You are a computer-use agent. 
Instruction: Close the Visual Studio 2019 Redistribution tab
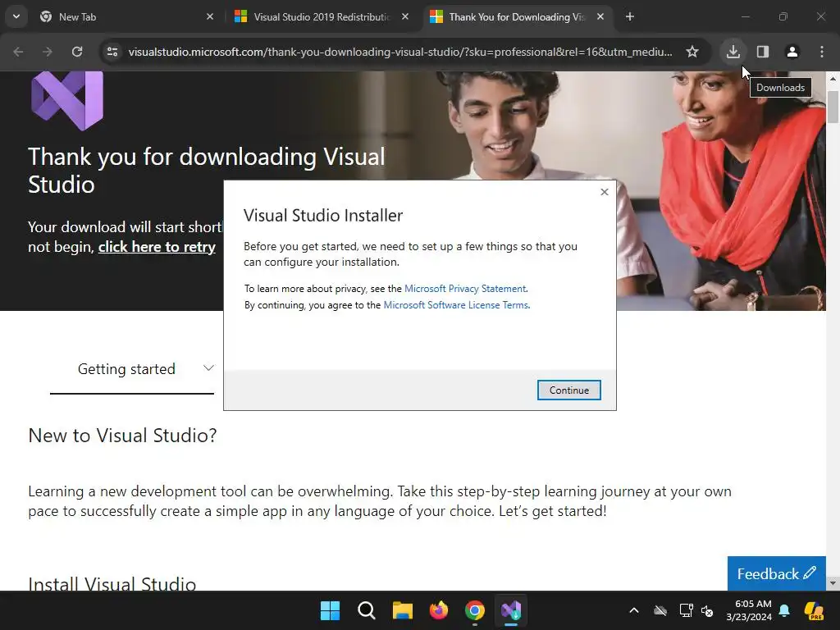405,16
